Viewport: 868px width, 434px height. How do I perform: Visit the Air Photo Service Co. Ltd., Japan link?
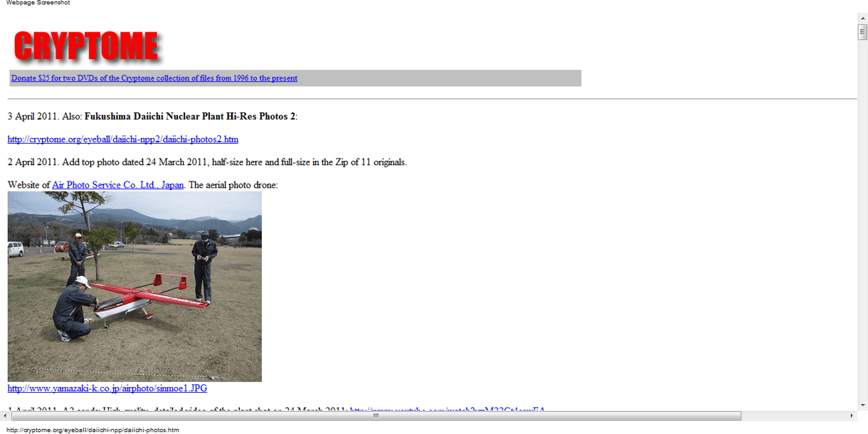[x=118, y=185]
